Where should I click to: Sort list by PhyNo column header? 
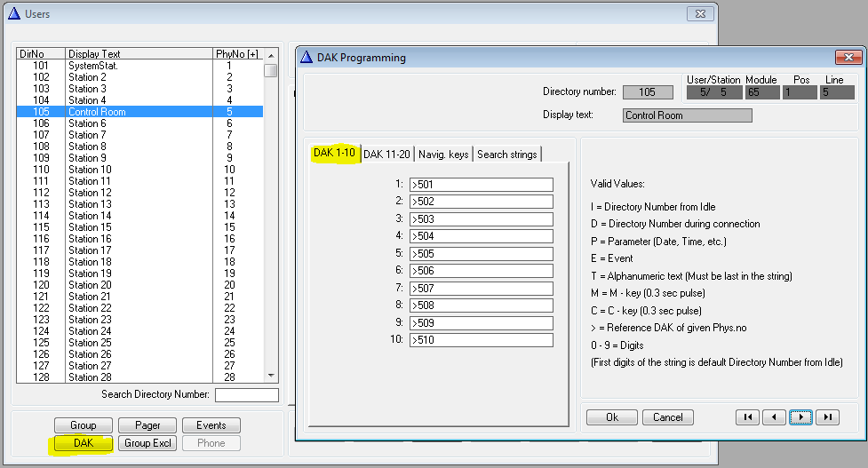(238, 54)
